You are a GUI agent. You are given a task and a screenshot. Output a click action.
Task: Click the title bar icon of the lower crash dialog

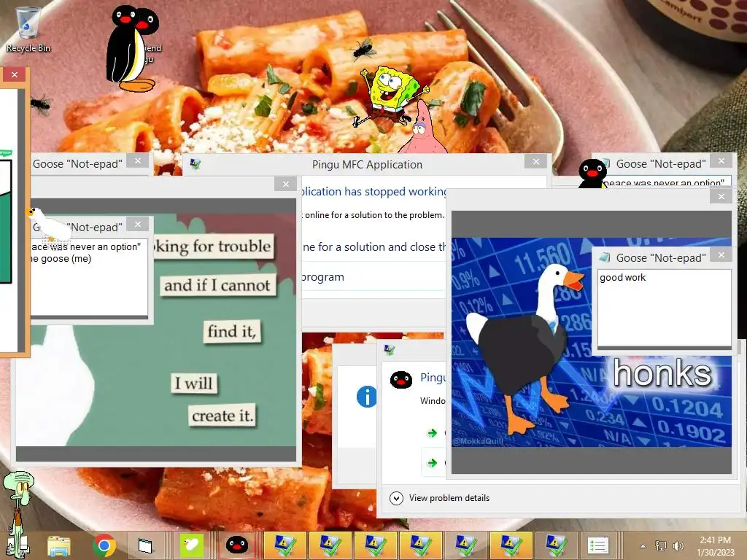[x=390, y=351]
